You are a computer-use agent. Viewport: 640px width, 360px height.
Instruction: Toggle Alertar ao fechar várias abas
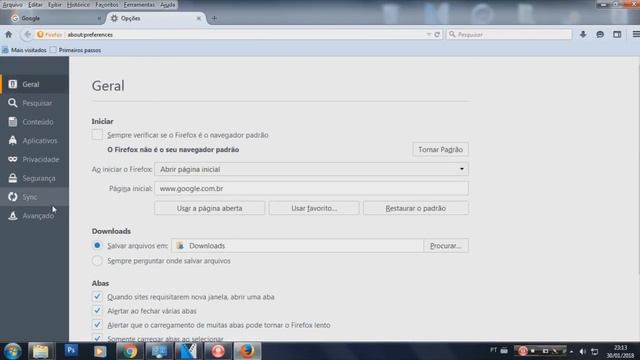coord(97,311)
